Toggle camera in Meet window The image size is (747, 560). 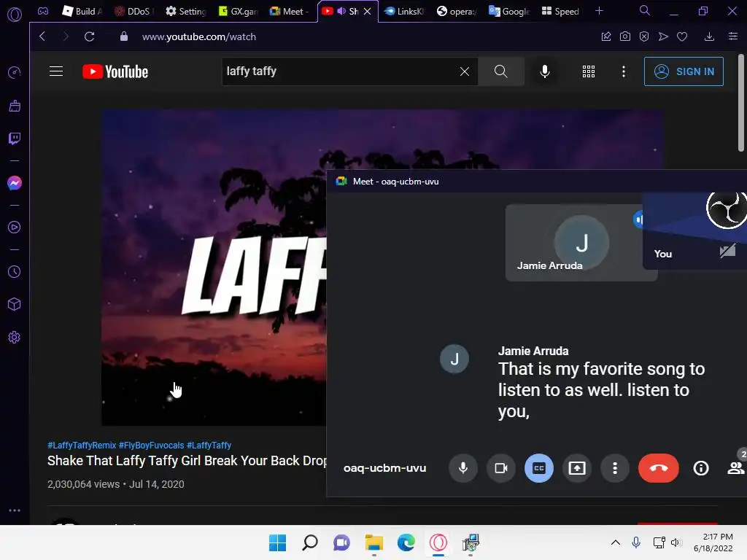click(x=501, y=468)
